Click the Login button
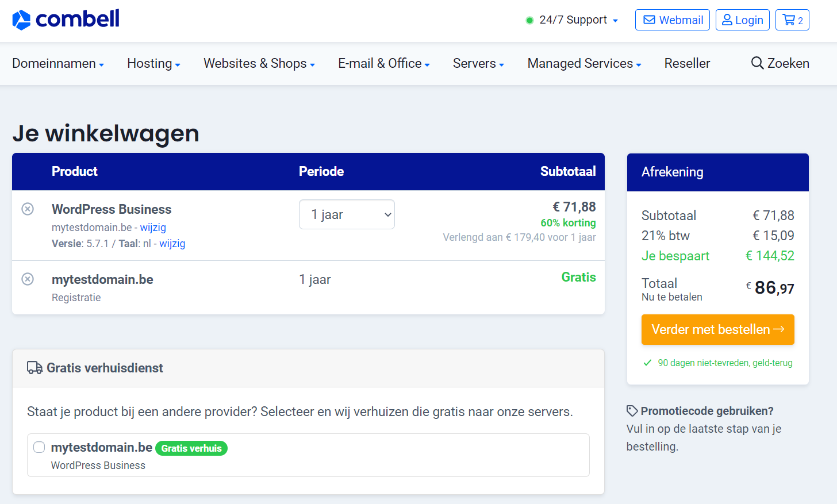The image size is (837, 504). click(743, 20)
